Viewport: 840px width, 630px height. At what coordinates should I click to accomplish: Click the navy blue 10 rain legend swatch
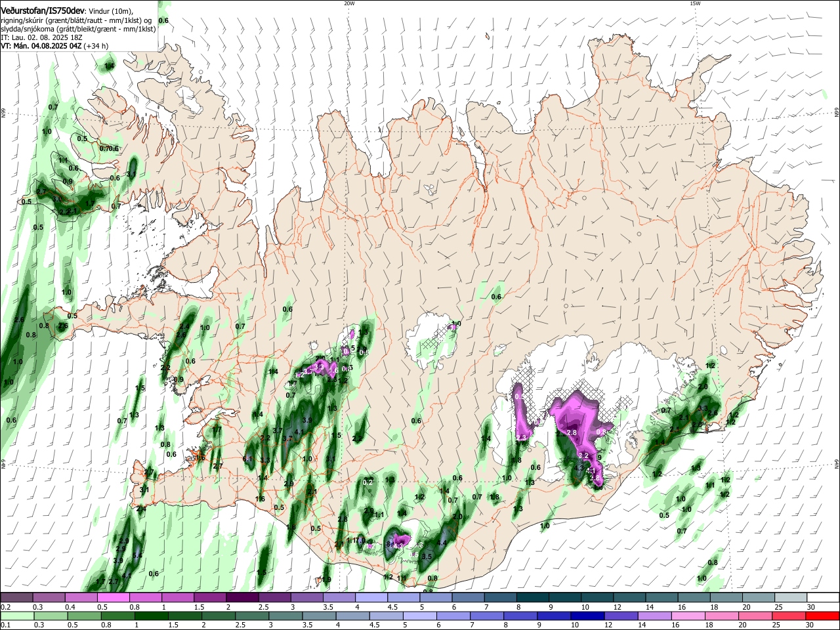(x=586, y=616)
